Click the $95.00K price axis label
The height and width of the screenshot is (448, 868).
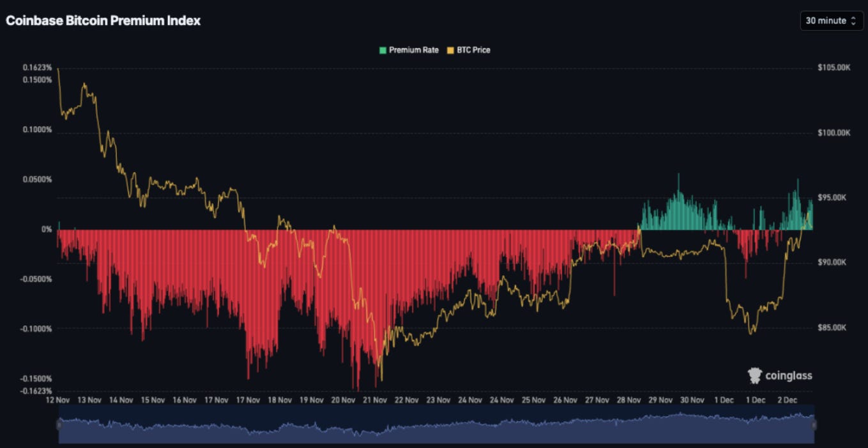click(832, 198)
